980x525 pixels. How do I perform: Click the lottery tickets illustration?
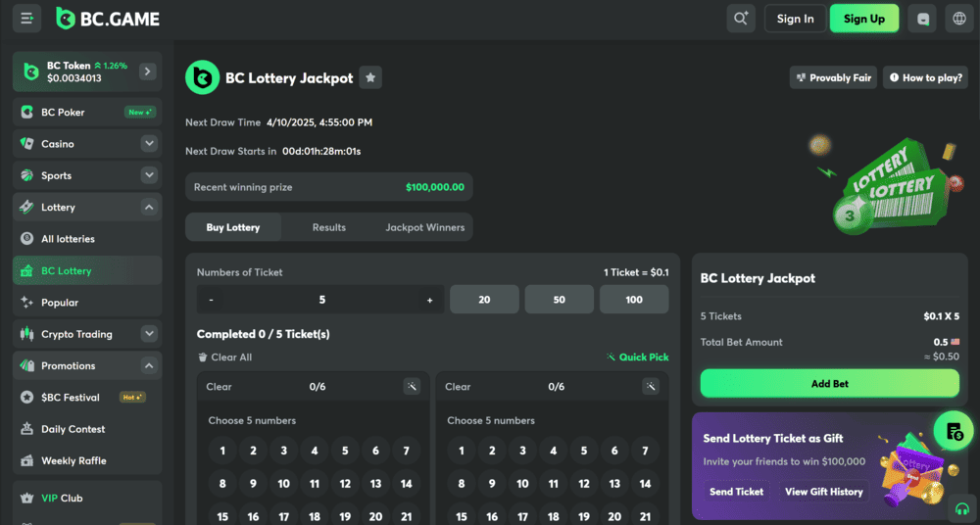tap(886, 184)
